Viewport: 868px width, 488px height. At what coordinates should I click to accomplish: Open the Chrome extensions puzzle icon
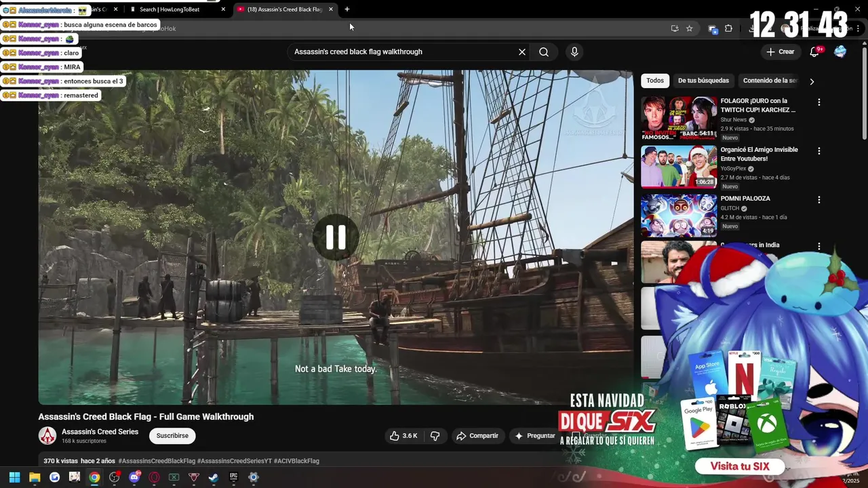[x=728, y=28]
